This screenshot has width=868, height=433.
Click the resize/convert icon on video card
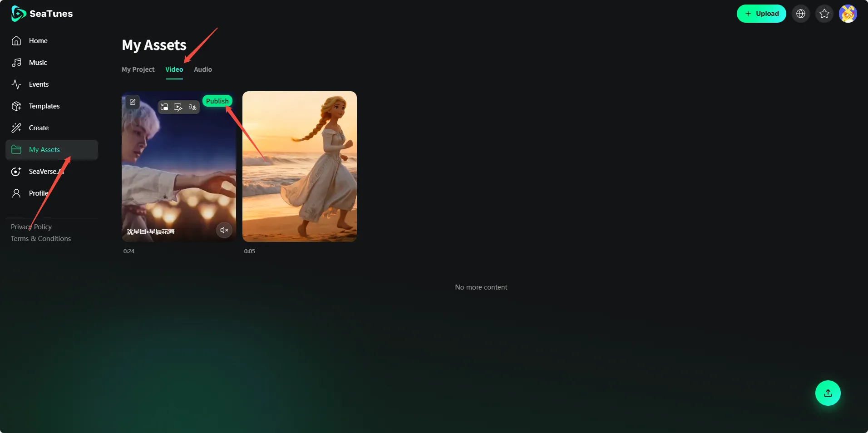(164, 107)
